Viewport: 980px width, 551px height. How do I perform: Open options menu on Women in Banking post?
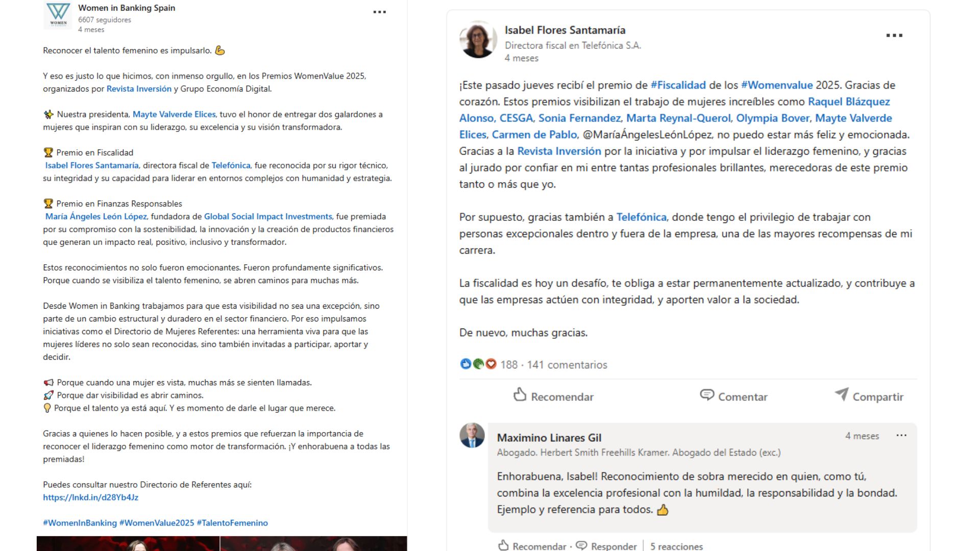(x=379, y=12)
